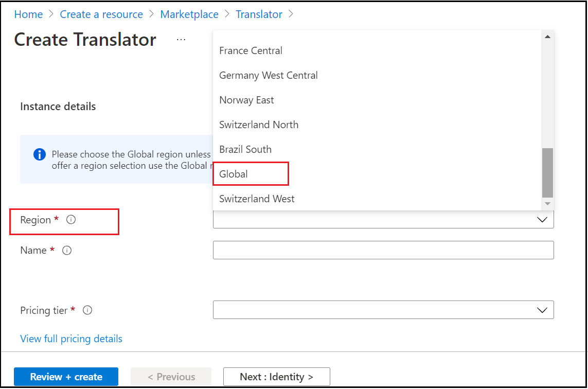Click the ellipsis beside Create Translator title
Viewport: 588px width, 389px height.
pyautogui.click(x=181, y=39)
